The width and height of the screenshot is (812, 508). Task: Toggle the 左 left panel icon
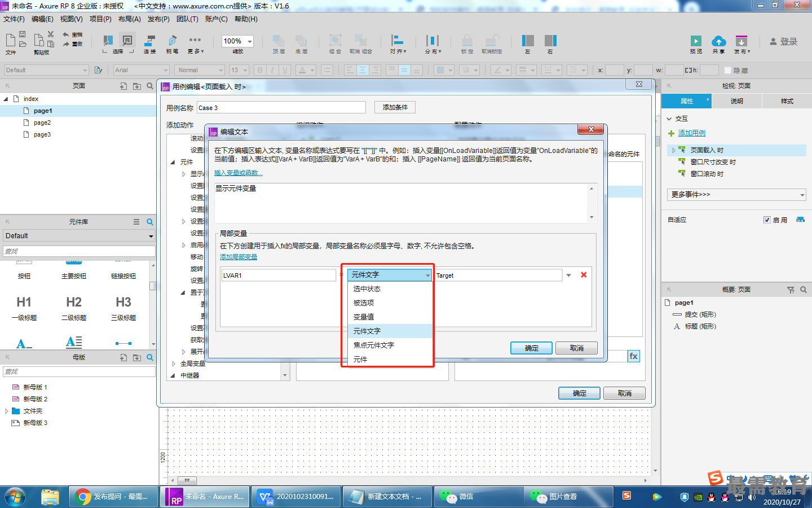pyautogui.click(x=528, y=40)
